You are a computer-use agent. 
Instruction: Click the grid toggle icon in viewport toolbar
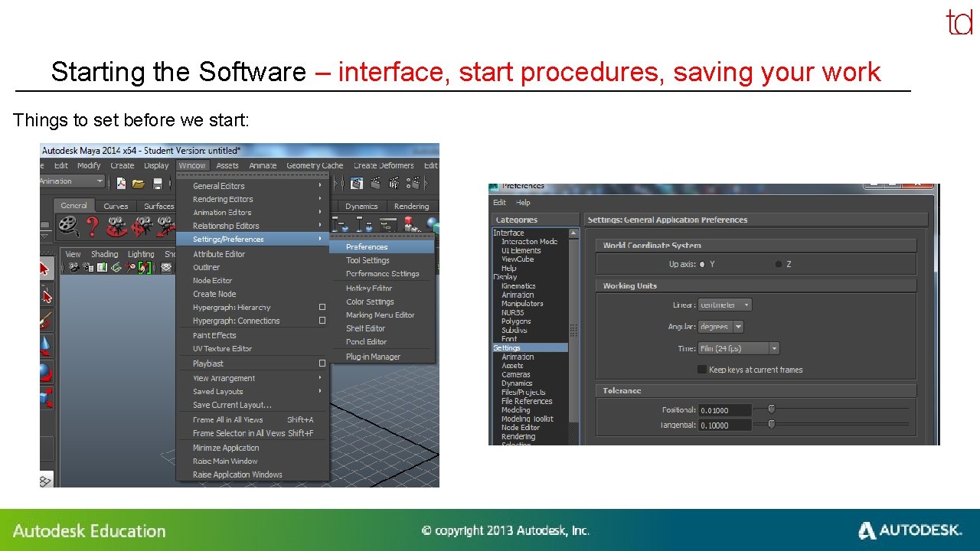(x=166, y=267)
